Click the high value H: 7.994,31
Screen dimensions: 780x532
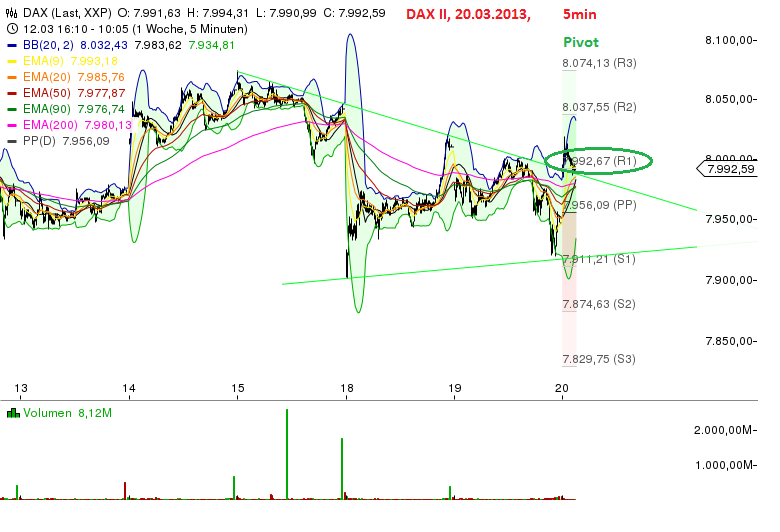click(x=217, y=13)
